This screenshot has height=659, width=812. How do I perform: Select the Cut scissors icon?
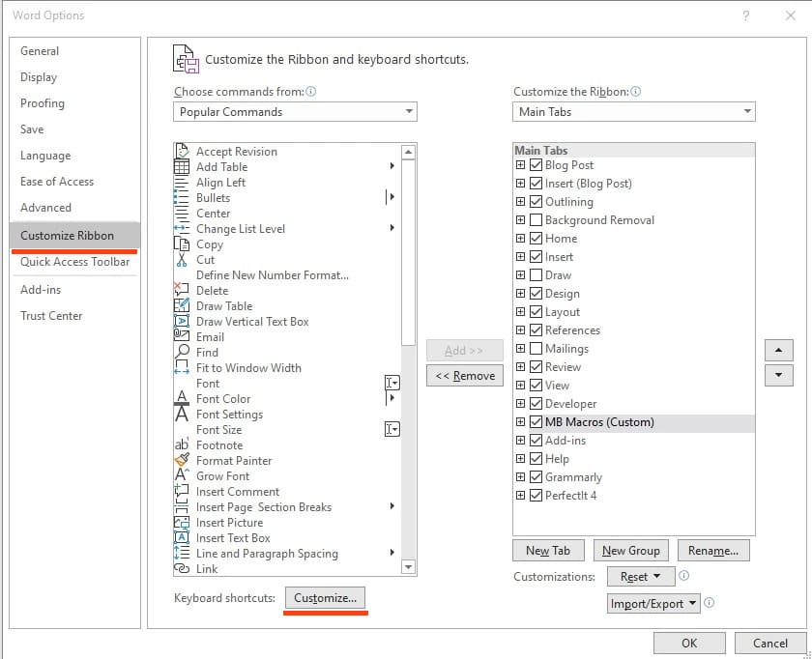(x=181, y=260)
